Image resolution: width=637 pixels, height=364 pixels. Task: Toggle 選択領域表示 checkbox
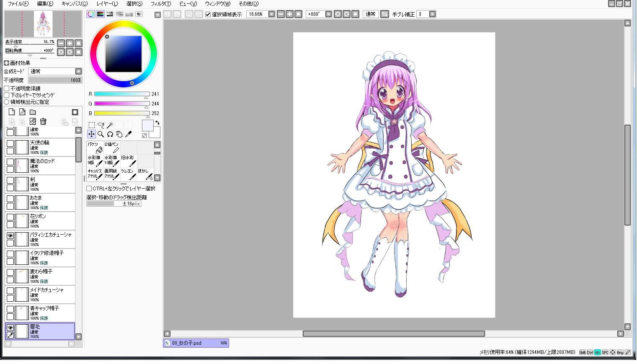pyautogui.click(x=208, y=14)
